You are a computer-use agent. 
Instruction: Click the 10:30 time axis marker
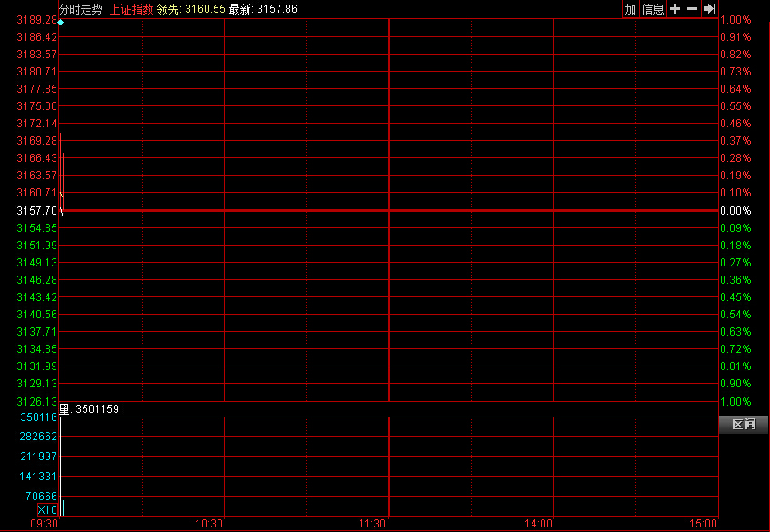pos(209,524)
